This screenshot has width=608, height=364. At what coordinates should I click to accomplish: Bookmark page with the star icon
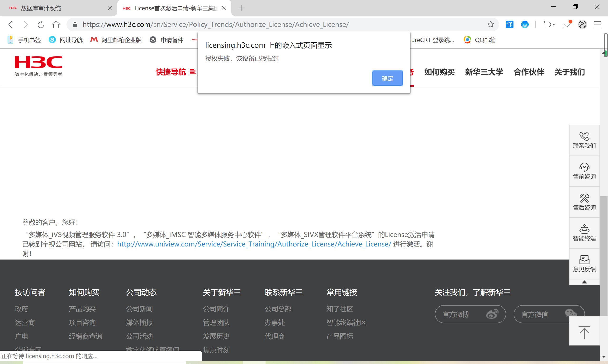pyautogui.click(x=490, y=24)
